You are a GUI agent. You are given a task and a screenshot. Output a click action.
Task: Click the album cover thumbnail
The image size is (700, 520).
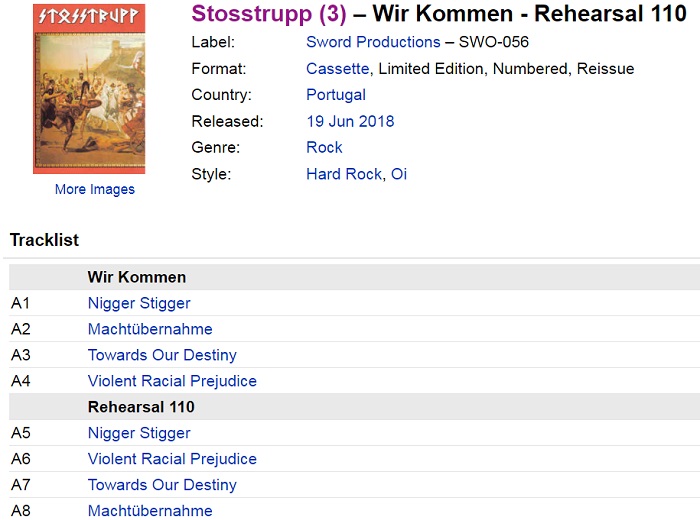[89, 88]
